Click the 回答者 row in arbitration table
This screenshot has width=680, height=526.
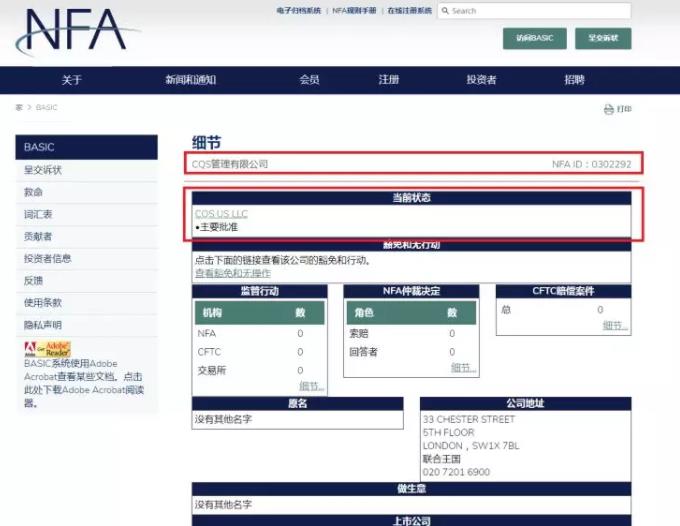411,352
